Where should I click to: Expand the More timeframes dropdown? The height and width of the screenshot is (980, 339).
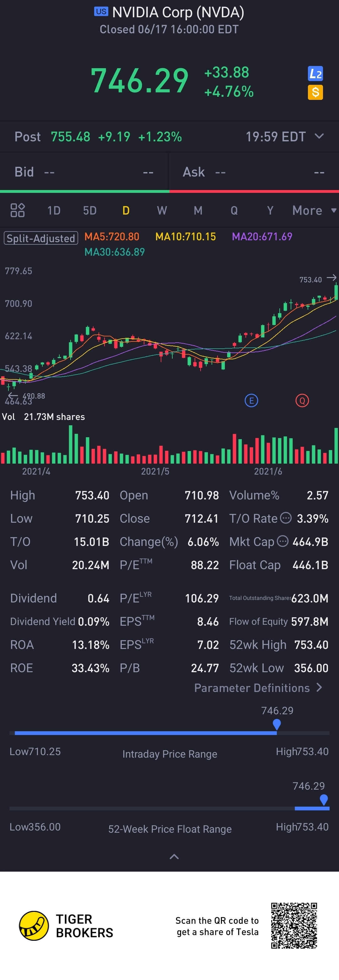tap(314, 210)
